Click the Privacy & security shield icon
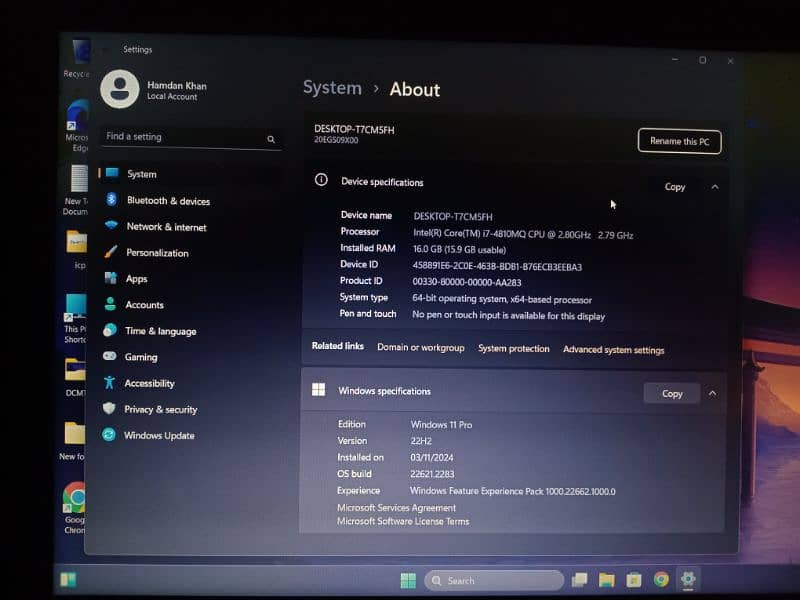800x600 pixels. [x=109, y=408]
